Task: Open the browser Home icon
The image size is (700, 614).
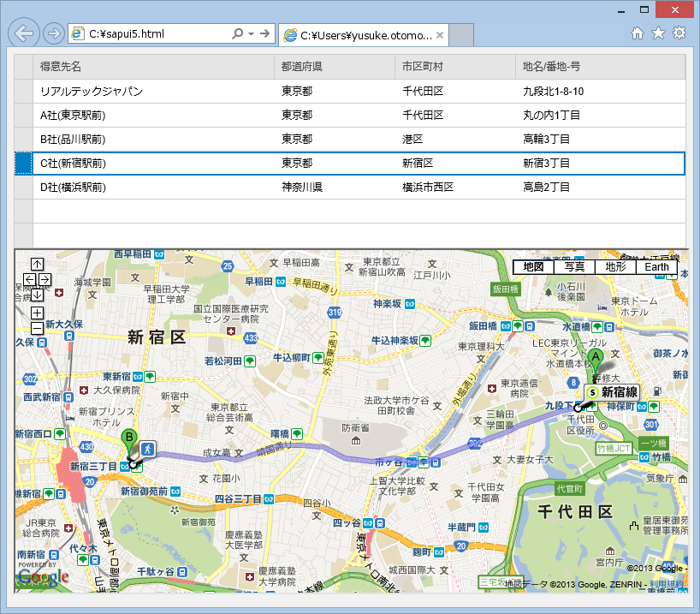Action: tap(638, 33)
